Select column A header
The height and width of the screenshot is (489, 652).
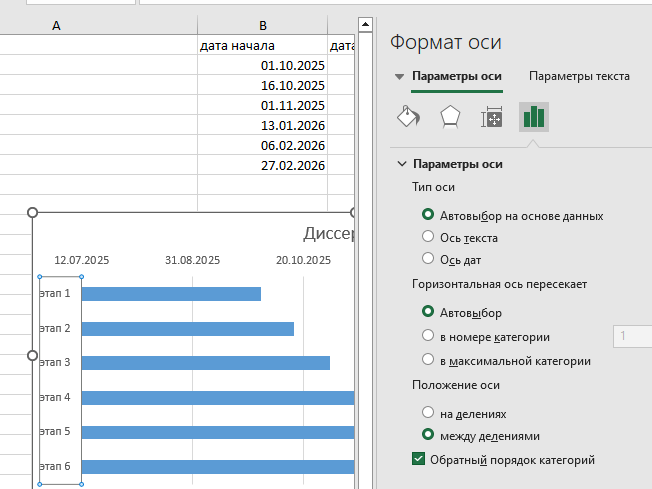54,25
